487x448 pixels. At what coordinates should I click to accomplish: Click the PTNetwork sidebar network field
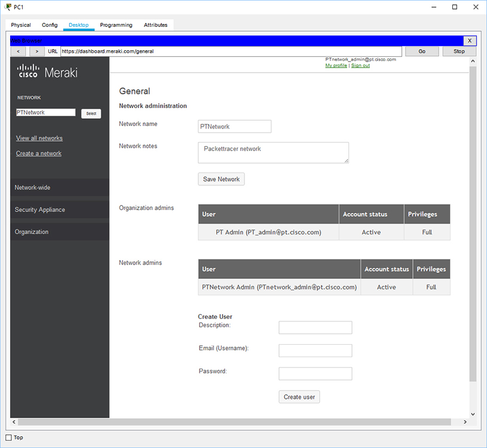[x=45, y=112]
